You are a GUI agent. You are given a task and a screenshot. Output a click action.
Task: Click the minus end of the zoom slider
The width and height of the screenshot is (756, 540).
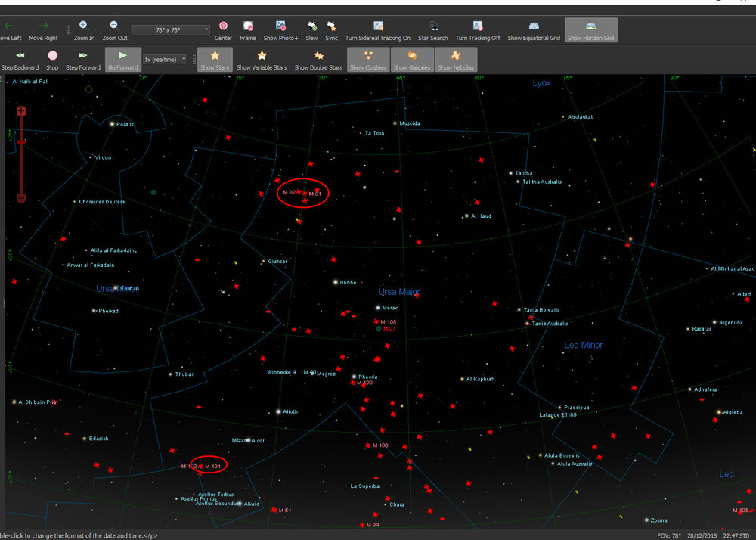21,197
